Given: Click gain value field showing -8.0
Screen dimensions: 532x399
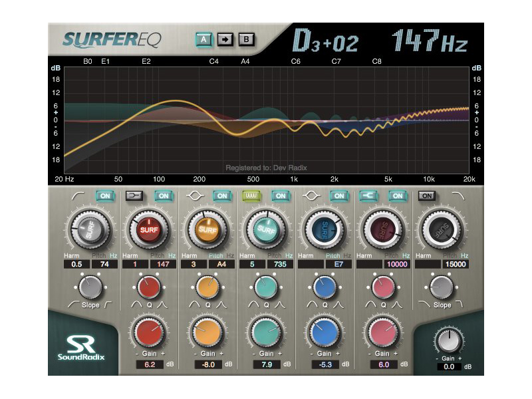Looking at the screenshot, I should pos(208,364).
